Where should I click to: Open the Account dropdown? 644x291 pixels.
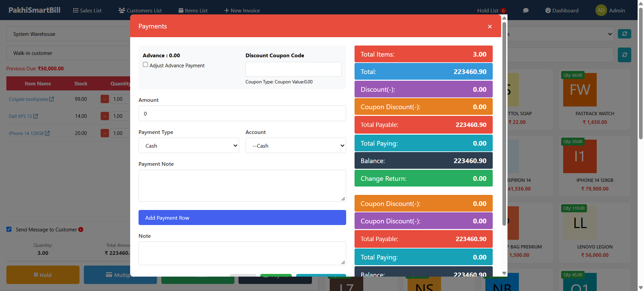(x=296, y=146)
